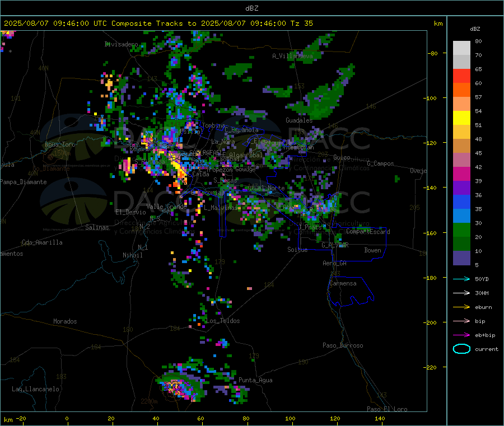This screenshot has width=504, height=426.
Task: Click the 'Salinas' map label
Action: point(97,227)
